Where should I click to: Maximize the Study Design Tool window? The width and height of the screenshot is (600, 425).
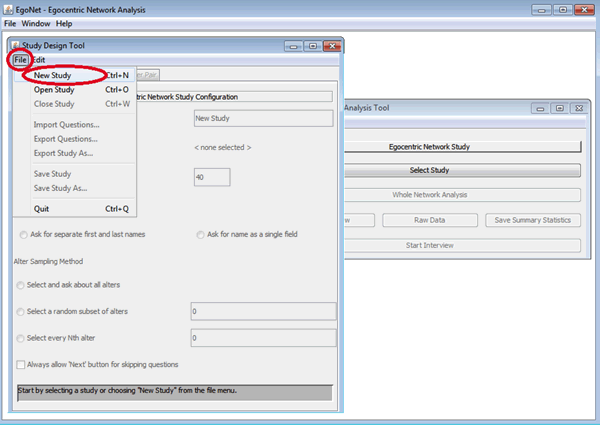(313, 46)
